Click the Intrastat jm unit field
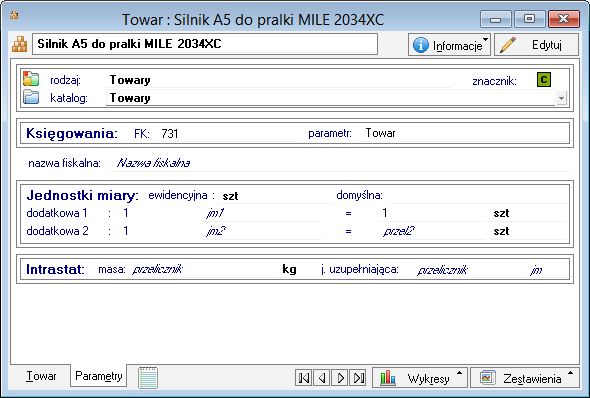The image size is (590, 398). [547, 270]
